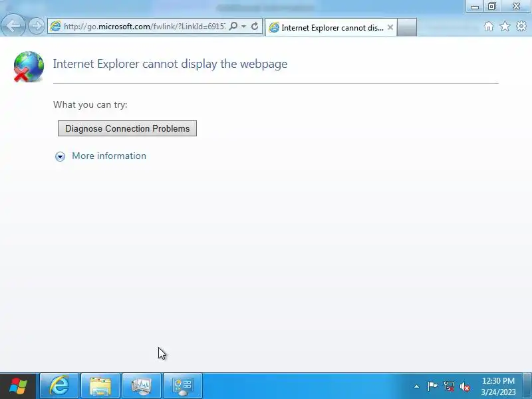Select the 'Internet Explorer cannot dis...' tab

click(x=331, y=27)
